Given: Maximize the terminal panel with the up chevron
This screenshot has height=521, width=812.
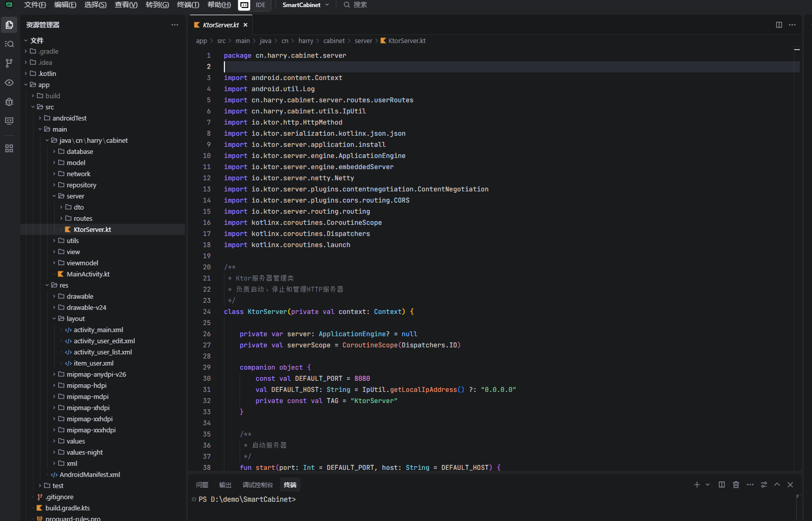Looking at the screenshot, I should [x=777, y=485].
